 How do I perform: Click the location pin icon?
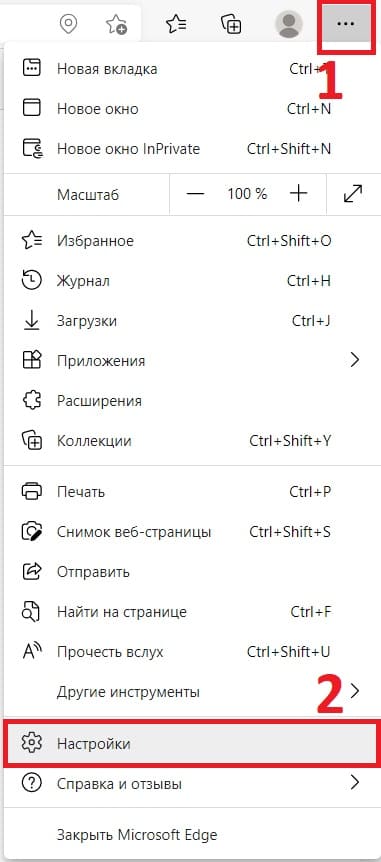68,24
